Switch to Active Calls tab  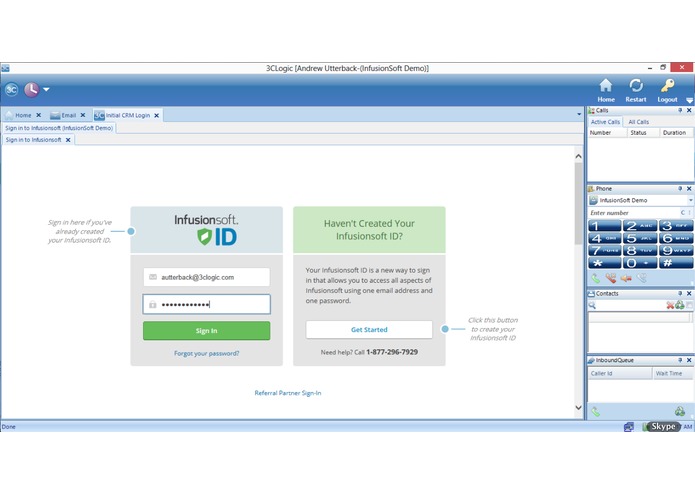(605, 122)
